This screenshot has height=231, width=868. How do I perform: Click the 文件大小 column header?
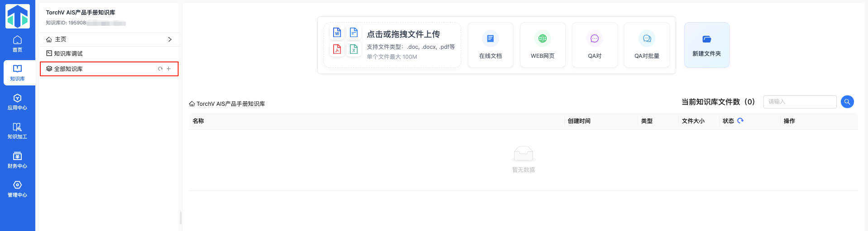pos(693,121)
